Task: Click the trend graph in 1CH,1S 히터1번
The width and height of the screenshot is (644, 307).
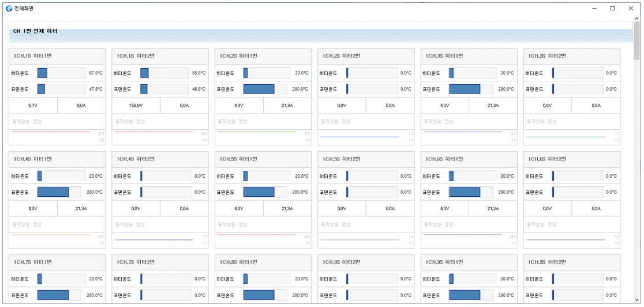Action: 57,137
